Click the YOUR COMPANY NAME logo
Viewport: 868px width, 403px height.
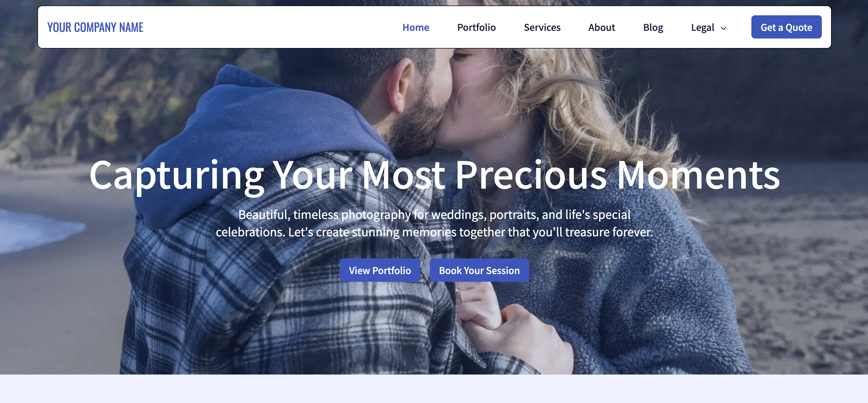click(95, 27)
